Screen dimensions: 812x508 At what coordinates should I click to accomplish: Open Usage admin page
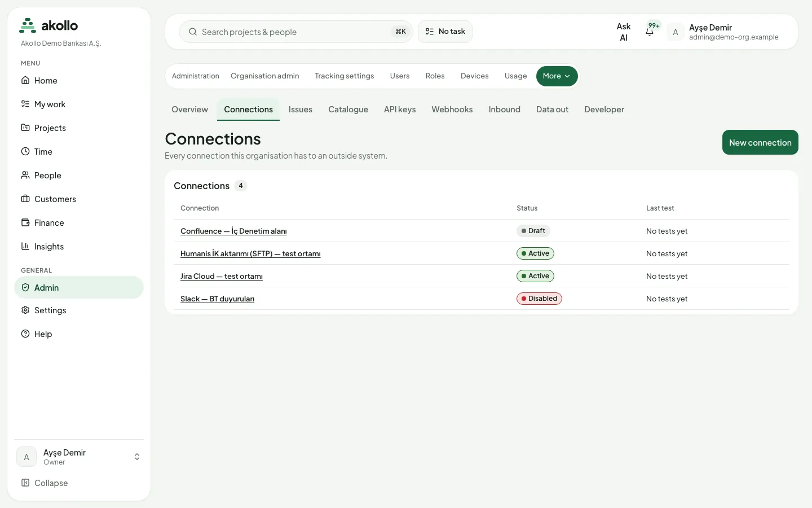516,76
